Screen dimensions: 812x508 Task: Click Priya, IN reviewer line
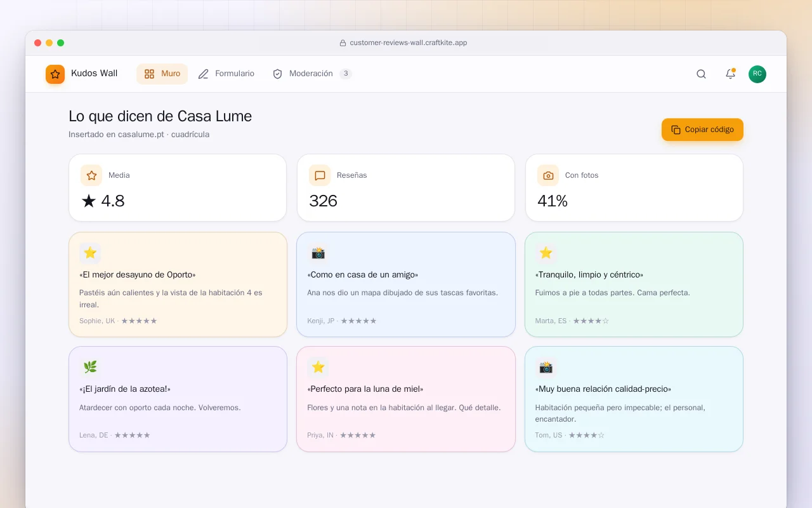click(341, 436)
